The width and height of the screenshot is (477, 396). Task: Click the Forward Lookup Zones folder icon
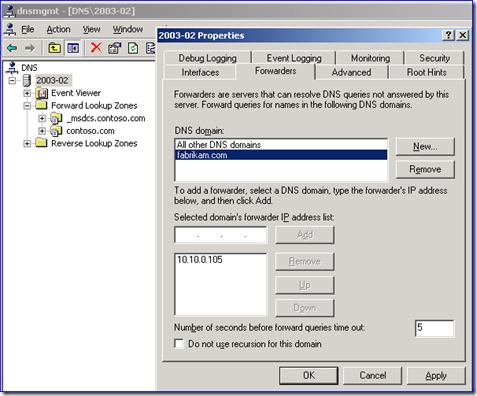[41, 106]
